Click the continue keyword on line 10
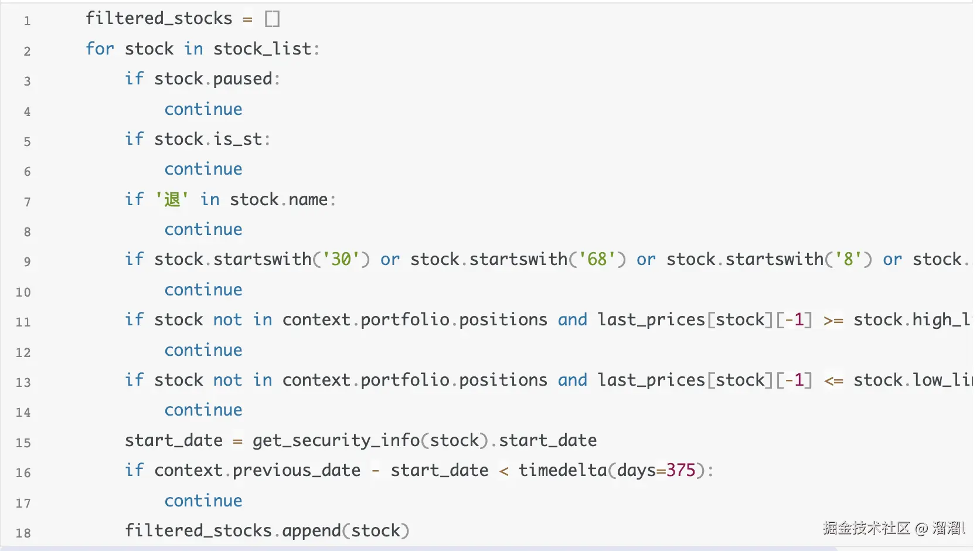 coord(203,290)
